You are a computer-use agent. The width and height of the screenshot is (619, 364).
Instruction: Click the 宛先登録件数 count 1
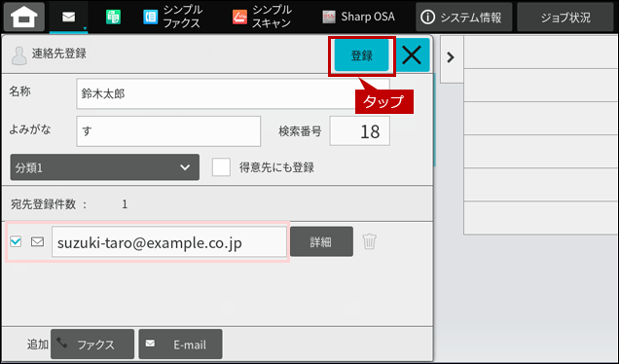coord(125,204)
